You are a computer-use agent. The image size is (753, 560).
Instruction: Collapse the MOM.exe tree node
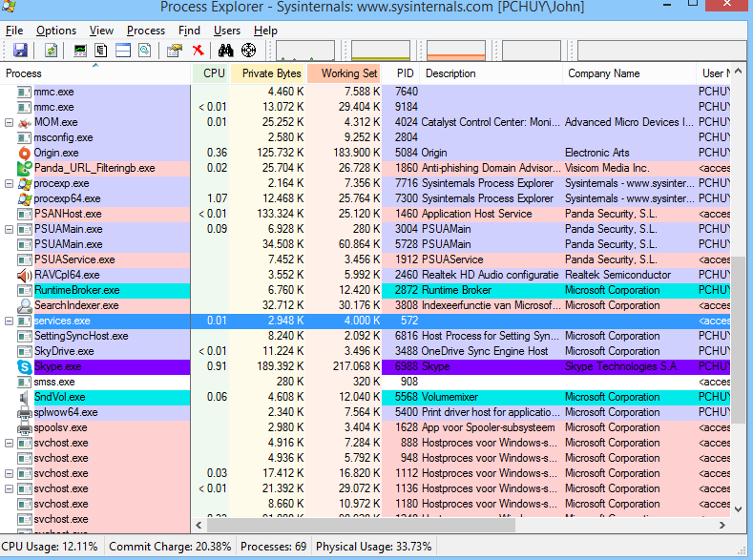pyautogui.click(x=9, y=123)
